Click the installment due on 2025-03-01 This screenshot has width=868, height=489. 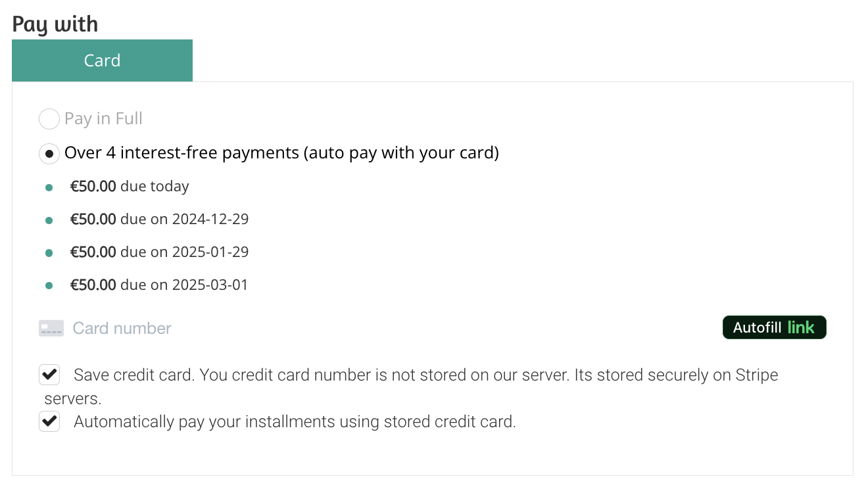tap(159, 285)
